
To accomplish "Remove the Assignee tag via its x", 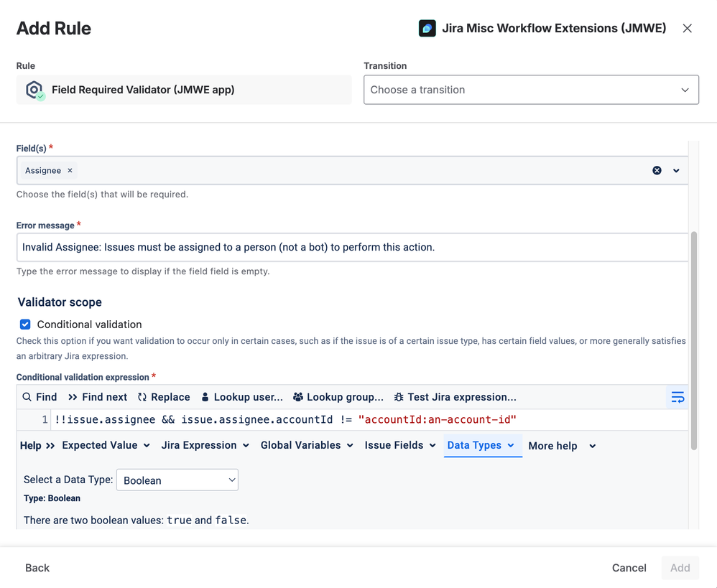I will pyautogui.click(x=70, y=170).
